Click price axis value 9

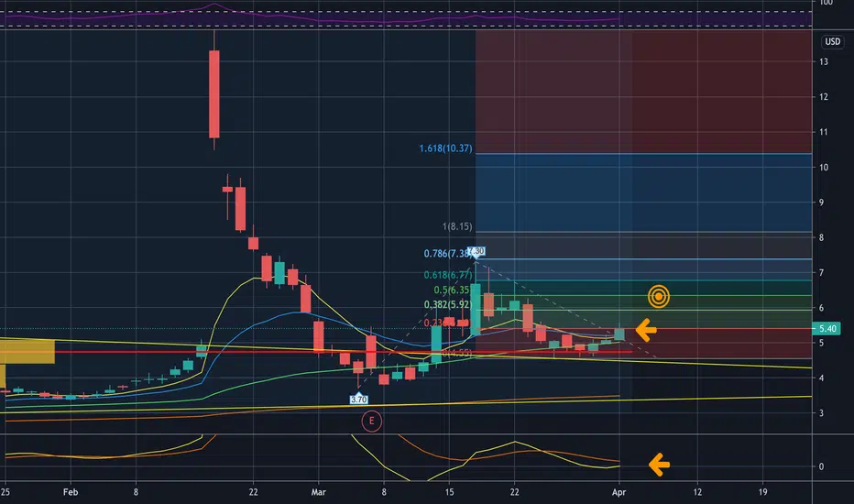[x=822, y=203]
